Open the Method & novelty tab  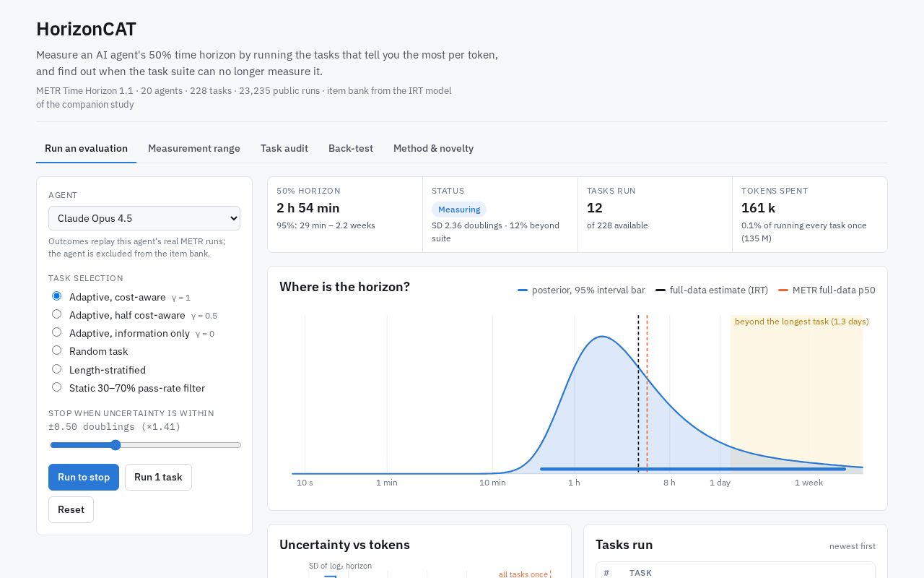click(x=433, y=148)
